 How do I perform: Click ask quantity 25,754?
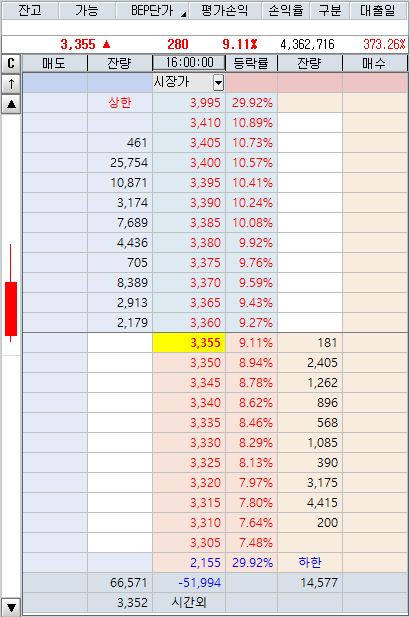coord(120,163)
